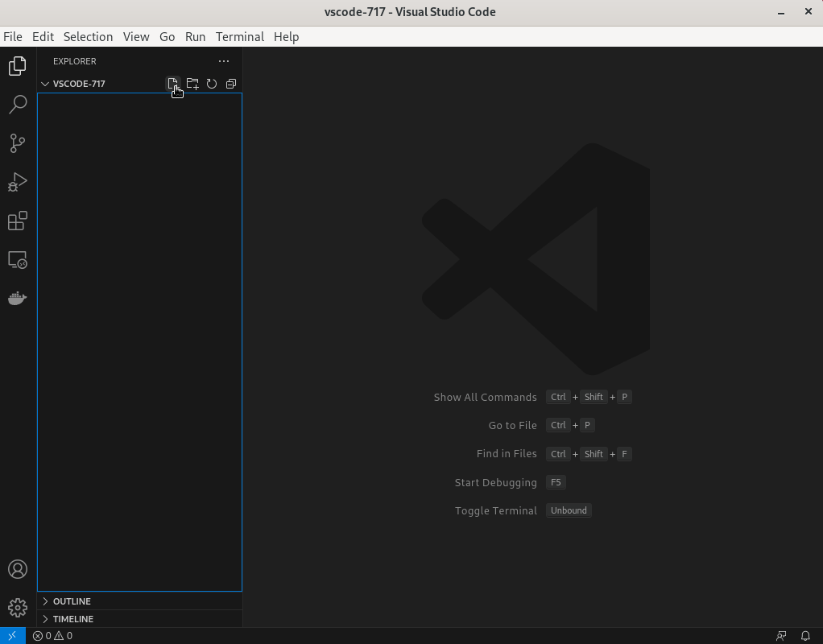Image resolution: width=823 pixels, height=644 pixels.
Task: Click the EXPLORER panel title
Action: [x=75, y=61]
